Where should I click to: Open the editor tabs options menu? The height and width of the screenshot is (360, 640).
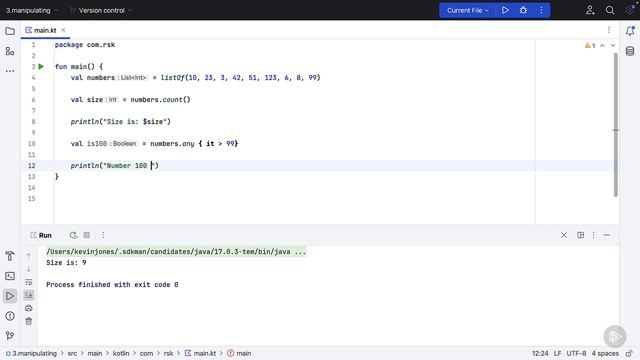point(609,30)
